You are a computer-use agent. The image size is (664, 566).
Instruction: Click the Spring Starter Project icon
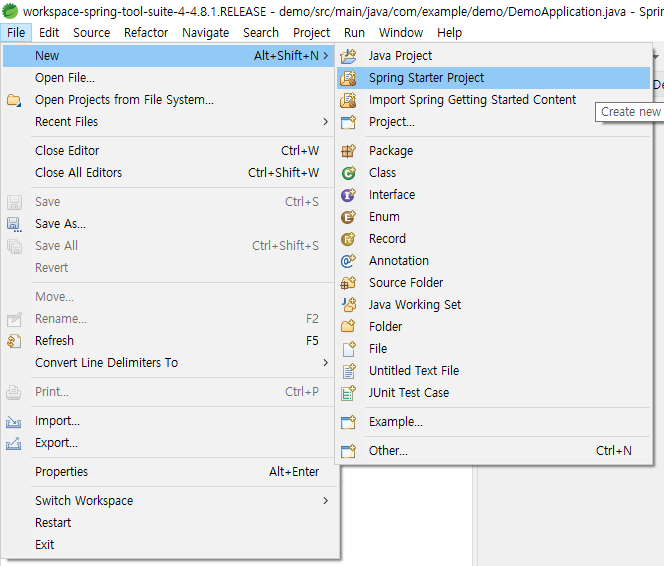pyautogui.click(x=348, y=78)
